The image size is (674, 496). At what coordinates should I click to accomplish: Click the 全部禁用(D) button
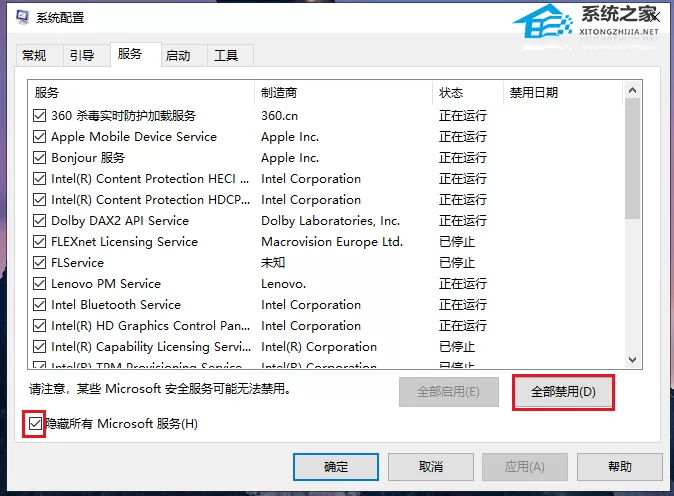[x=563, y=392]
